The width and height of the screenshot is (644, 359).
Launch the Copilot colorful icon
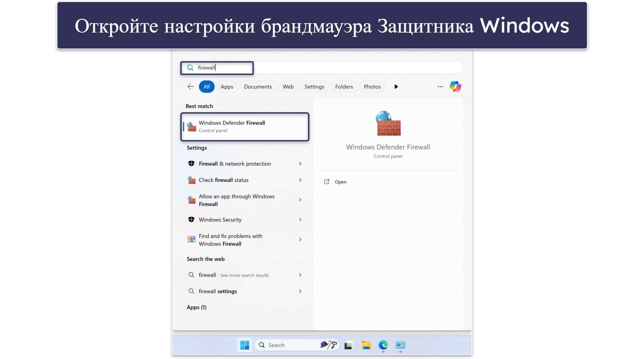click(x=455, y=87)
